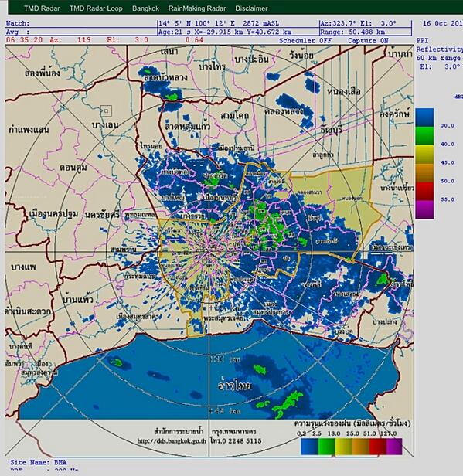Click 'Site Name: BMA' text

(38, 462)
